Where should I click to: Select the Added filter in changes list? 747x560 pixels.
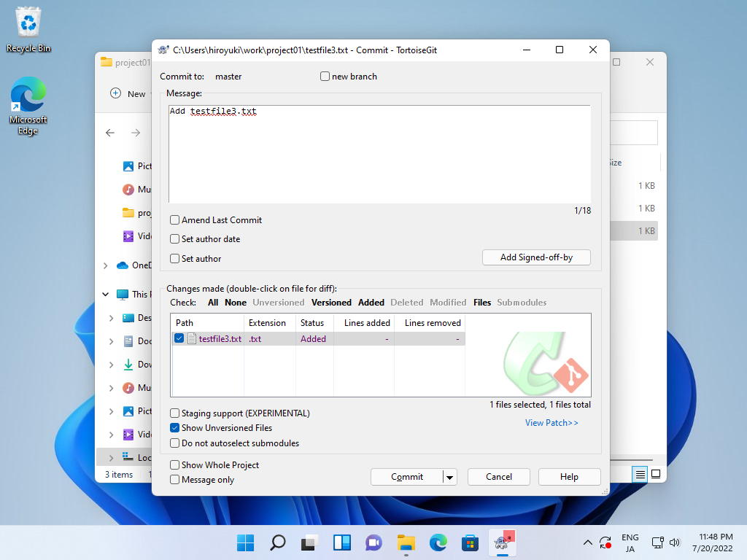[371, 302]
